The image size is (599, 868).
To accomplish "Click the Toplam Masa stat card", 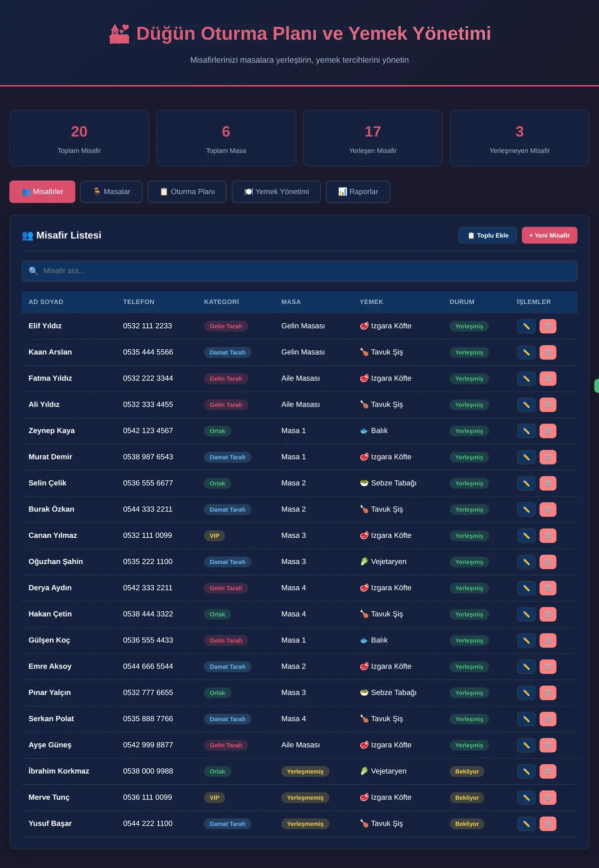I will [x=226, y=138].
